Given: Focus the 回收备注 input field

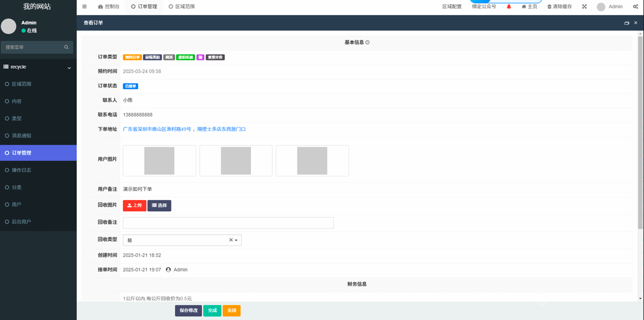Looking at the screenshot, I should click(x=228, y=223).
